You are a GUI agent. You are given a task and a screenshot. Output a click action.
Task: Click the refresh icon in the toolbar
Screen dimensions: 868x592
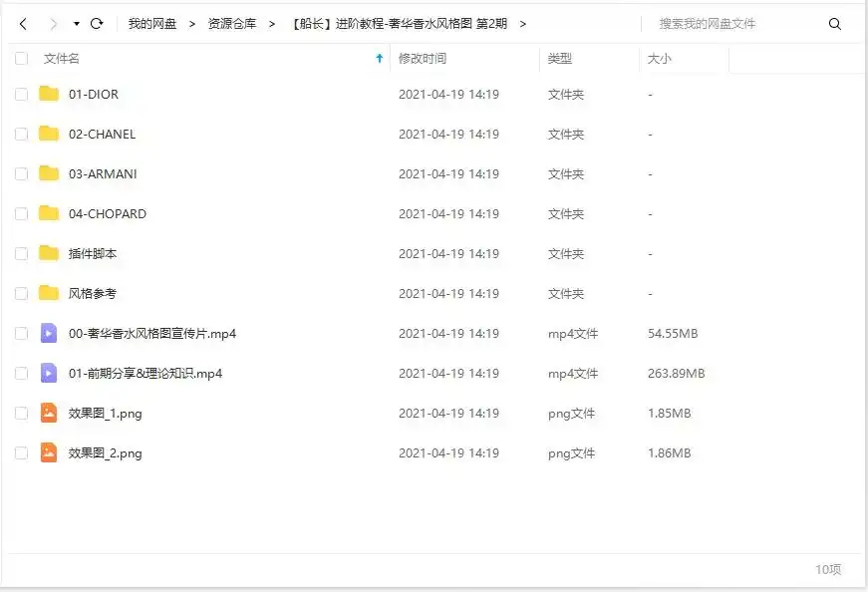[x=96, y=22]
